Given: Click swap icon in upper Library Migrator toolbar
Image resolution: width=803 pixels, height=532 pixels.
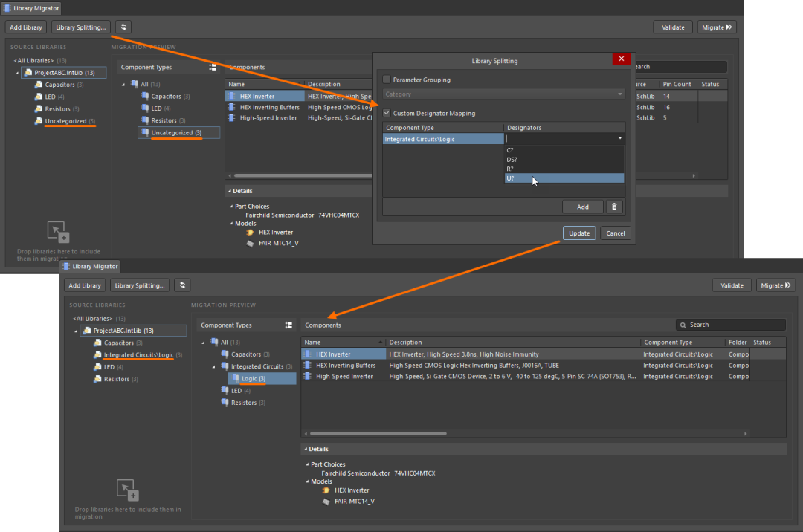Looking at the screenshot, I should tap(123, 27).
